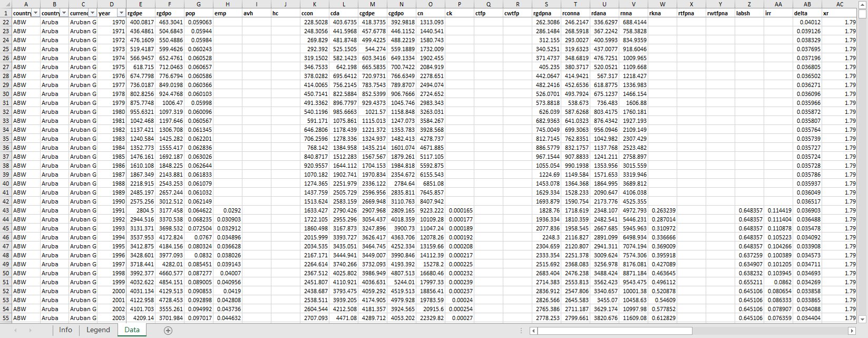The image size is (868, 338).
Task: Click the rgdpna header cell
Action: click(x=547, y=13)
